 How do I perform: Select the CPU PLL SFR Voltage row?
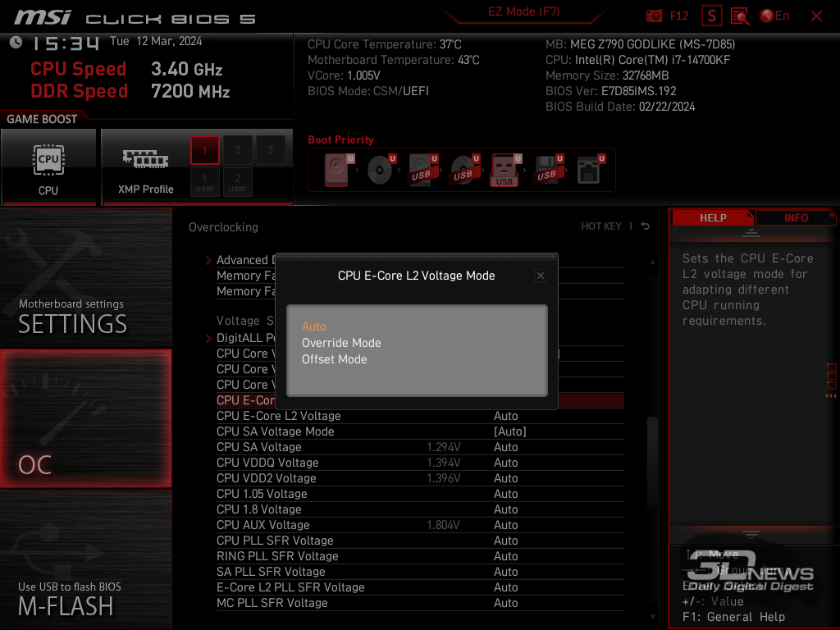(420, 541)
